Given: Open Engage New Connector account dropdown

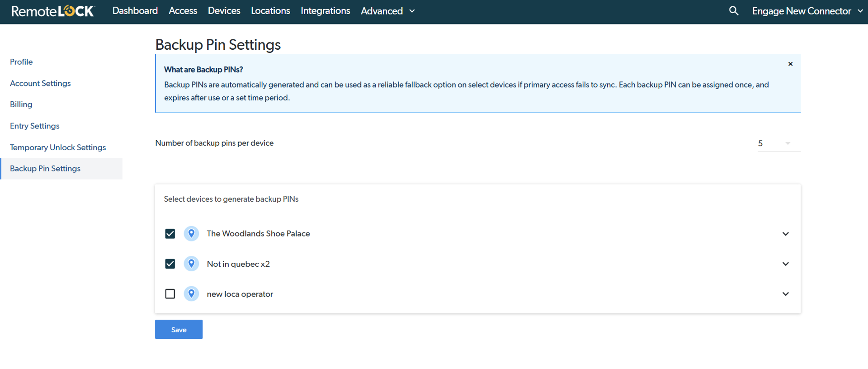Looking at the screenshot, I should click(807, 11).
